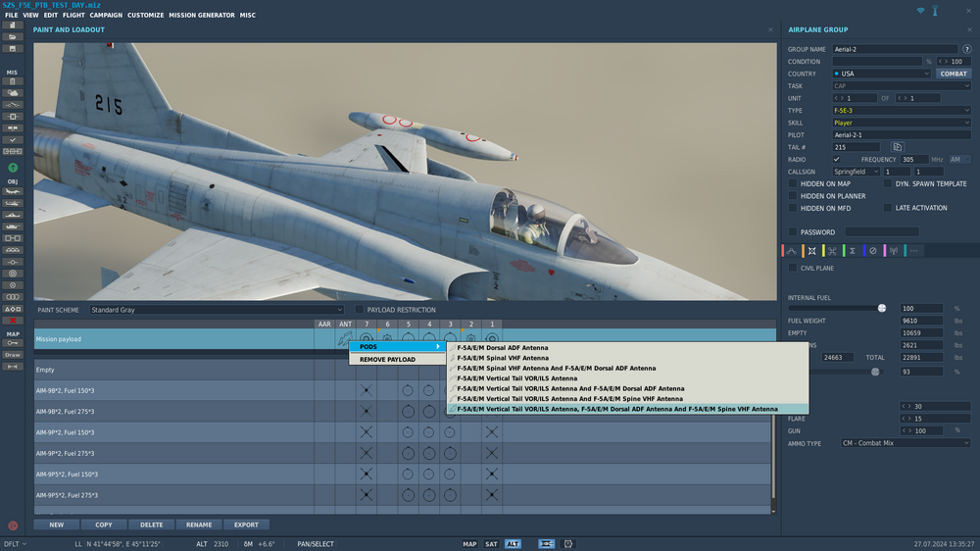Click the Draw tool in MAP section
The width and height of the screenshot is (980, 551).
[12, 355]
